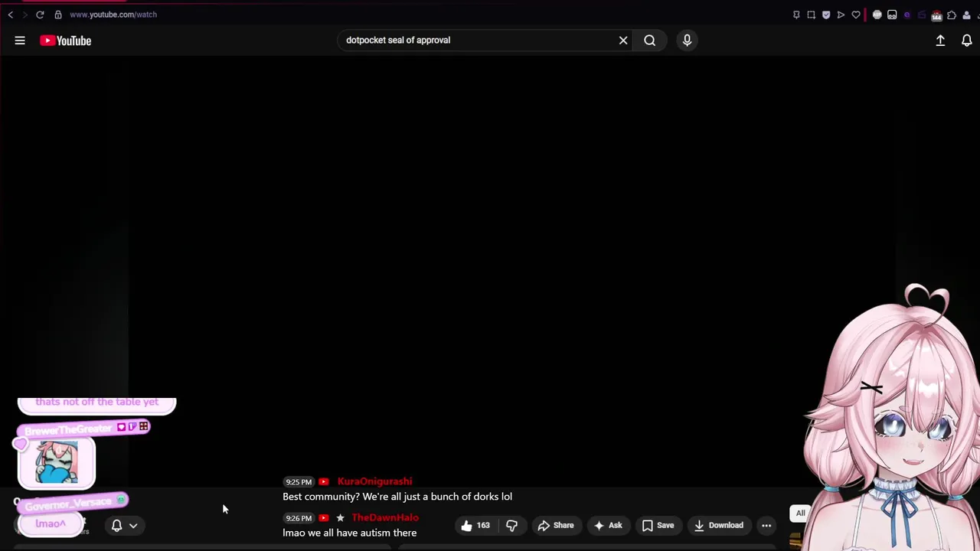Open the extensions puzzle-piece menu
980x551 pixels.
point(952,15)
